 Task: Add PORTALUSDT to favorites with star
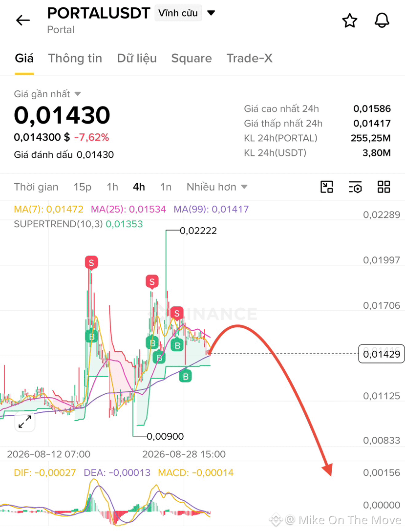(349, 21)
